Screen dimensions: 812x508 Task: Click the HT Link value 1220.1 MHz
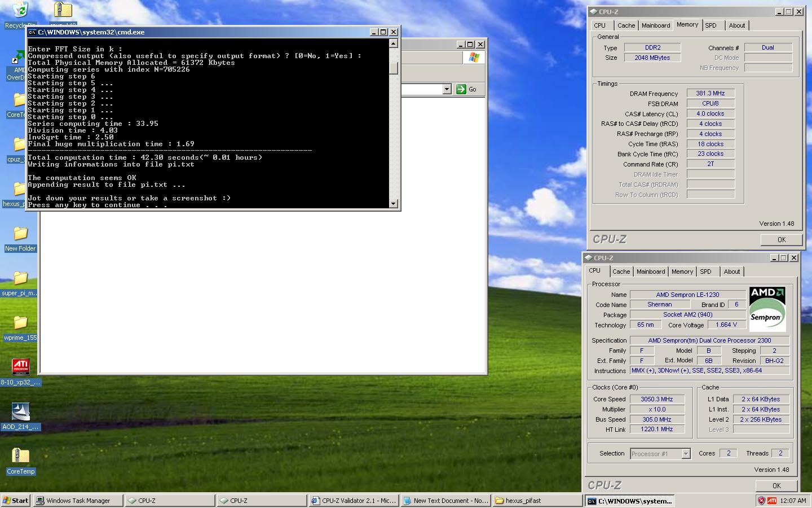(x=657, y=430)
